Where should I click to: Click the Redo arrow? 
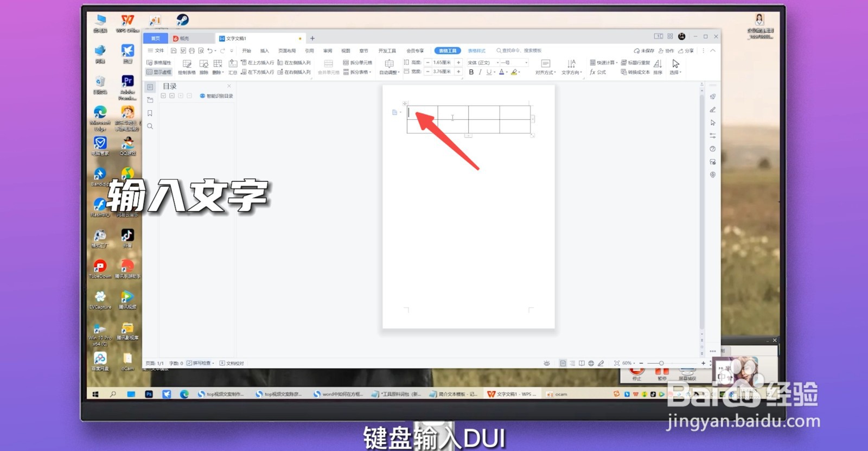pyautogui.click(x=222, y=50)
